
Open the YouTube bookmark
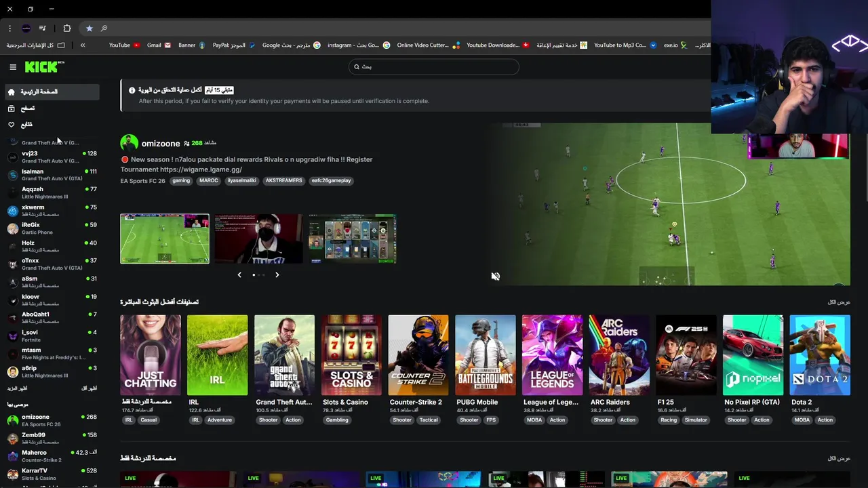[124, 45]
